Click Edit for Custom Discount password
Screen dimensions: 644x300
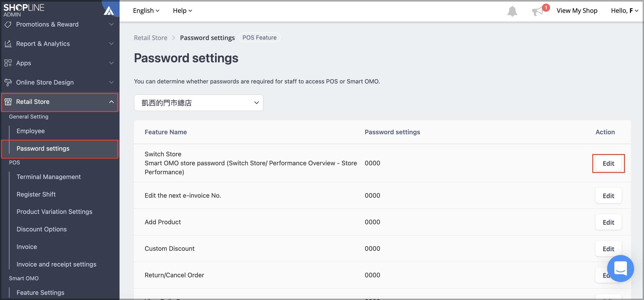click(x=608, y=249)
